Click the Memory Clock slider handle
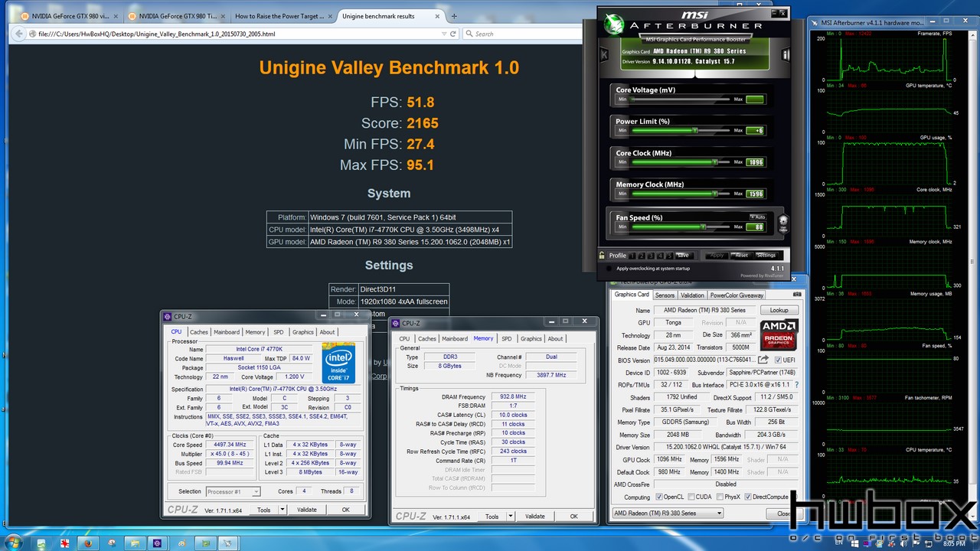Screen dimensions: 980x551 click(714, 194)
